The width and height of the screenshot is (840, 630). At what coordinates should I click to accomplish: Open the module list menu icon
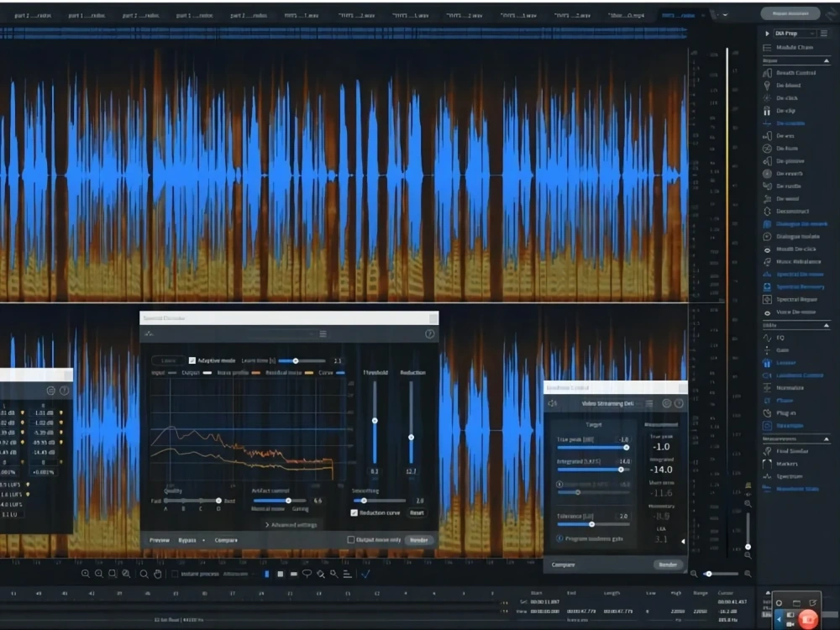tap(824, 34)
